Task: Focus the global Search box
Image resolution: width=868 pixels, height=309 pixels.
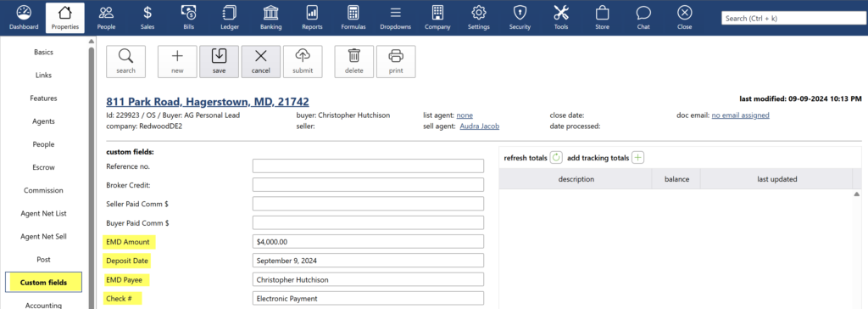Action: 793,19
